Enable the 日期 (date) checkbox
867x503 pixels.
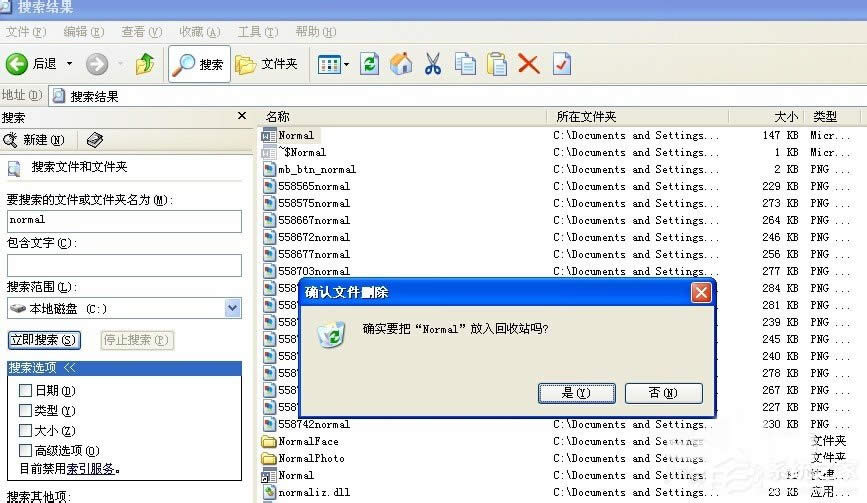coord(26,391)
